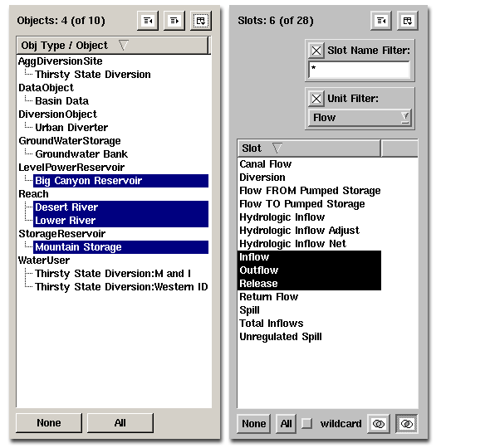
Task: Click the Slots panel tree-view icon
Action: [408, 21]
